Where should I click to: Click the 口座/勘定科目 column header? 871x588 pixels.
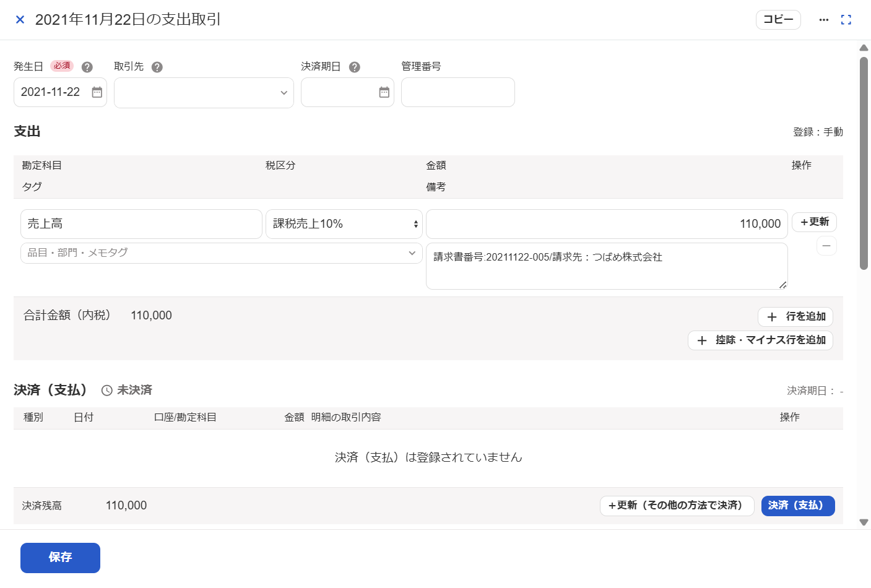point(185,418)
